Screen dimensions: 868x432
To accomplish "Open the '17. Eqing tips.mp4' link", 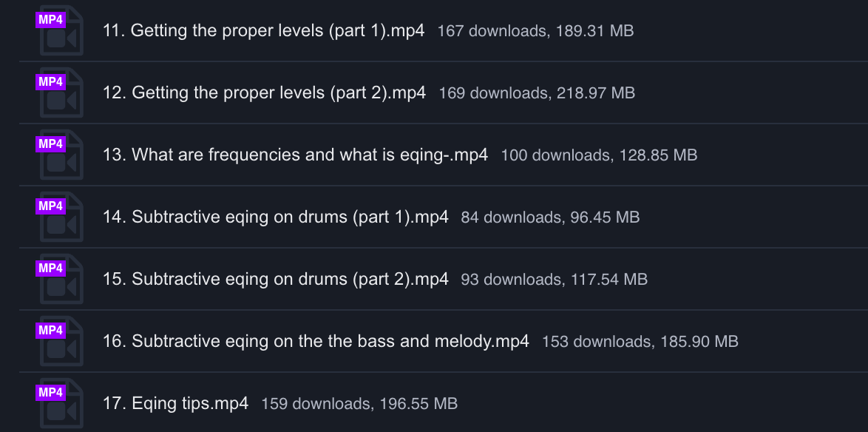I will pos(176,404).
